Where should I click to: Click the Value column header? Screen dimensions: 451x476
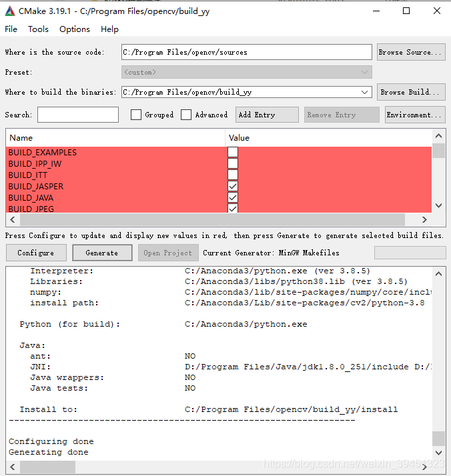[x=328, y=138]
